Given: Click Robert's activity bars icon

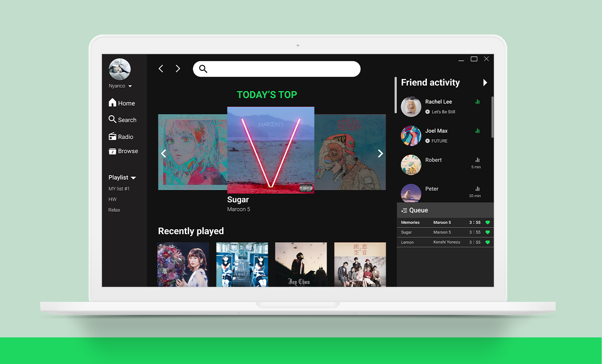Looking at the screenshot, I should (x=477, y=160).
